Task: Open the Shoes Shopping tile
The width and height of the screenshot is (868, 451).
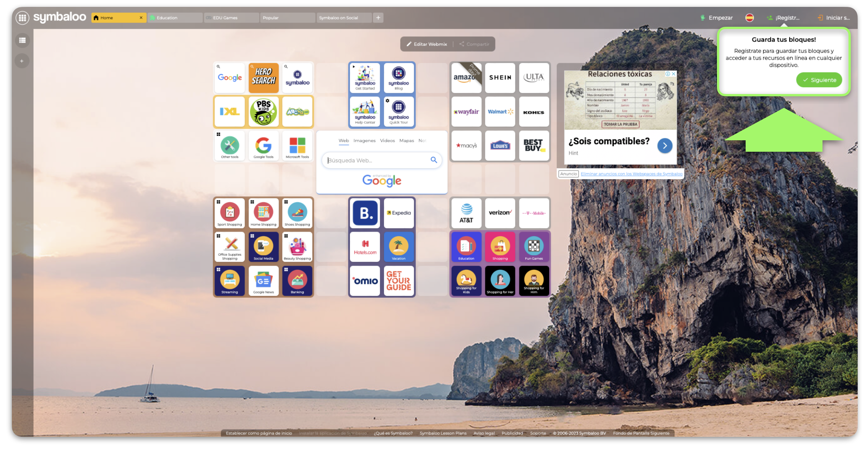Action: tap(297, 213)
